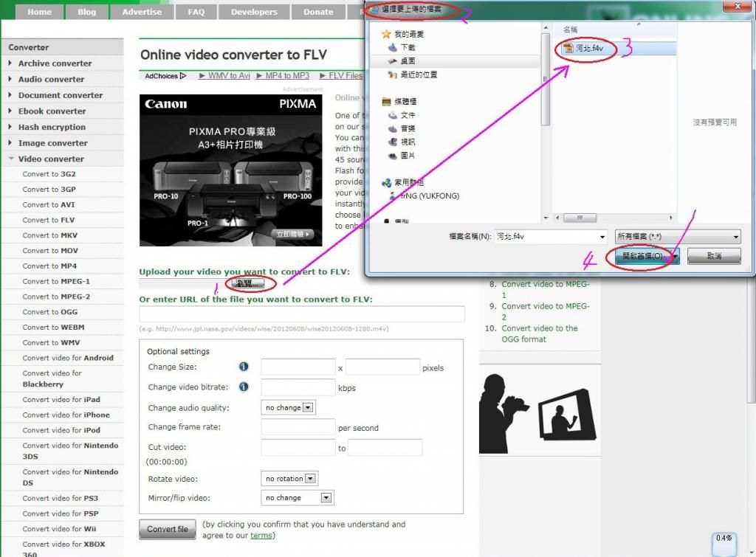Open the MP4 to MP3 ad link
756x557 pixels.
pyautogui.click(x=287, y=76)
